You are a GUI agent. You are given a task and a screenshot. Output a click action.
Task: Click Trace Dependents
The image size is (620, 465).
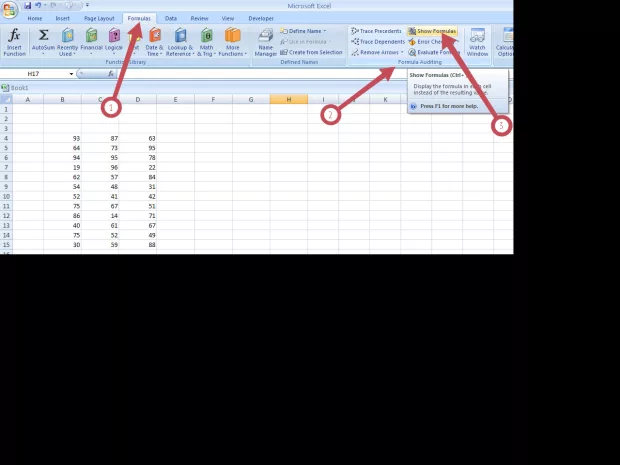tap(378, 42)
